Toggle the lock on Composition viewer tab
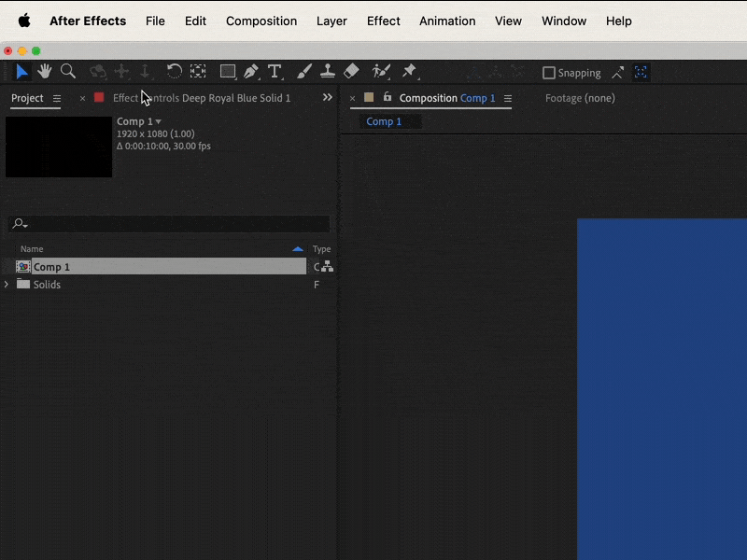The height and width of the screenshot is (560, 747). pyautogui.click(x=388, y=97)
